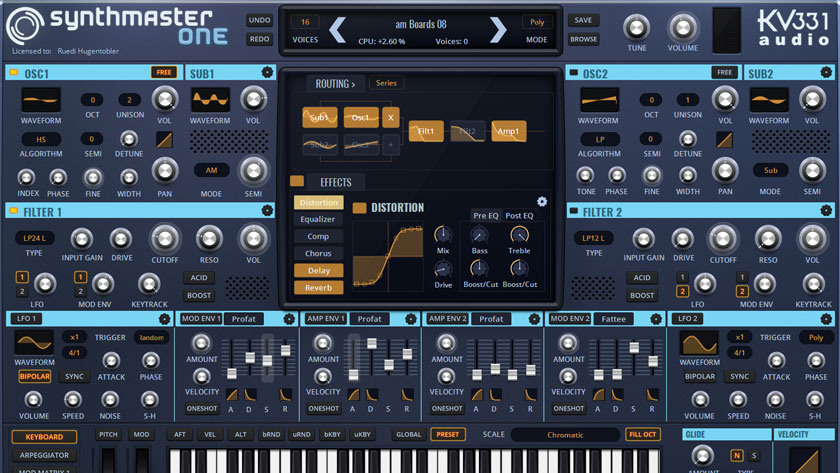Open the LFO 2 settings gear
Image resolution: width=840 pixels, height=473 pixels.
pos(826,318)
